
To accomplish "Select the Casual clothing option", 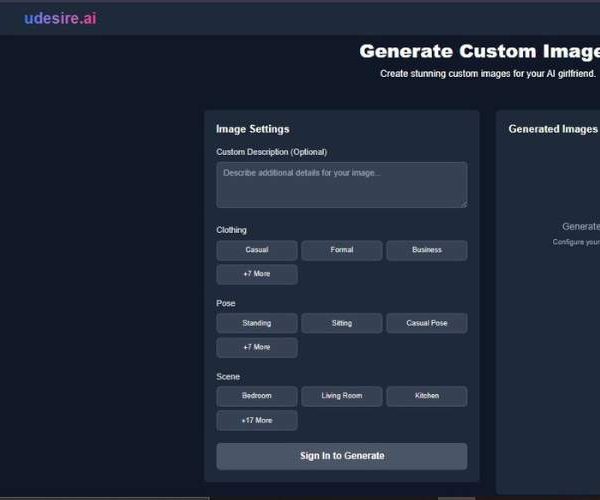I will tap(257, 250).
